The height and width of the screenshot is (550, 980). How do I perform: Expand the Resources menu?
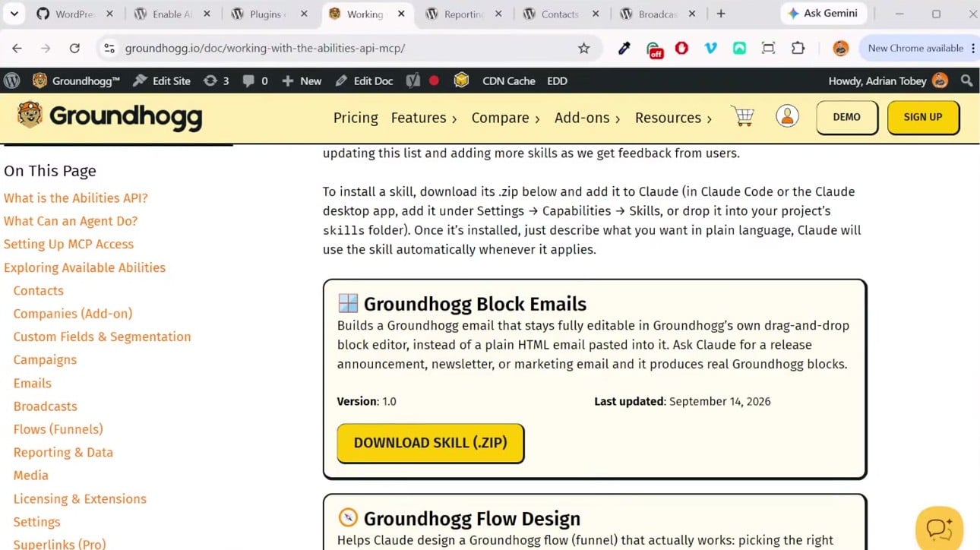pyautogui.click(x=673, y=118)
